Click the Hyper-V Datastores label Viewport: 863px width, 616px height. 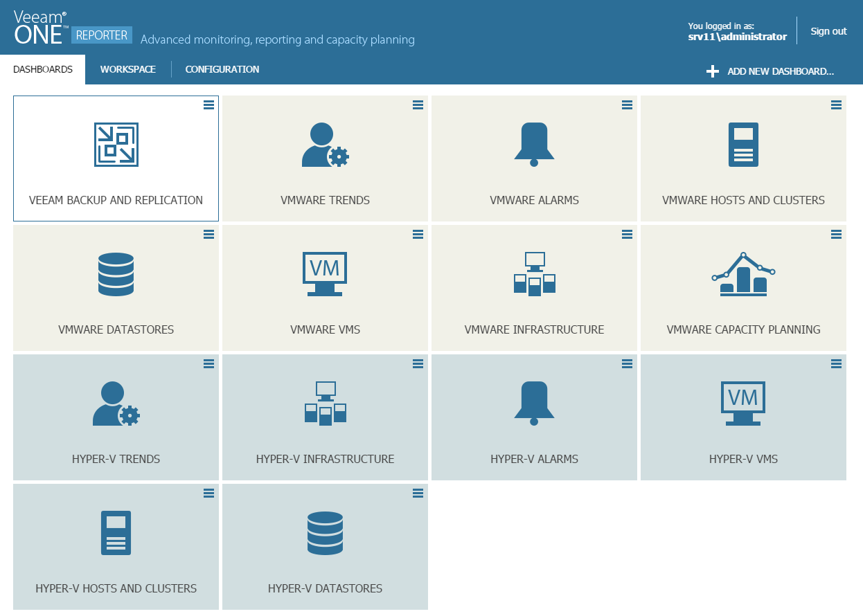[x=325, y=588]
